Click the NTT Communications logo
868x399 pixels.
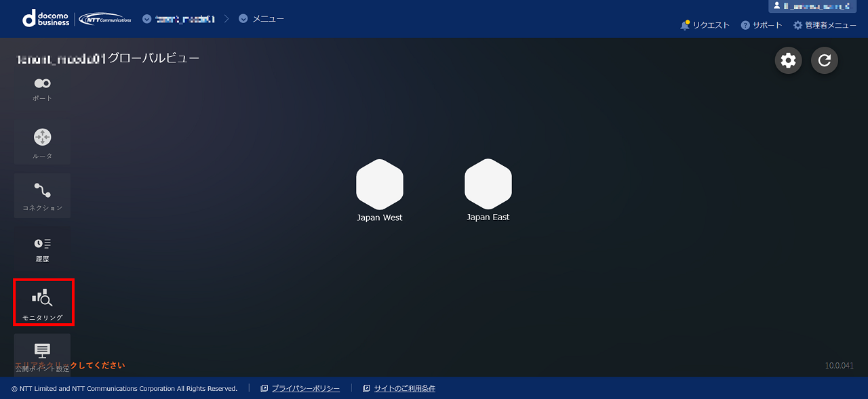(x=105, y=19)
